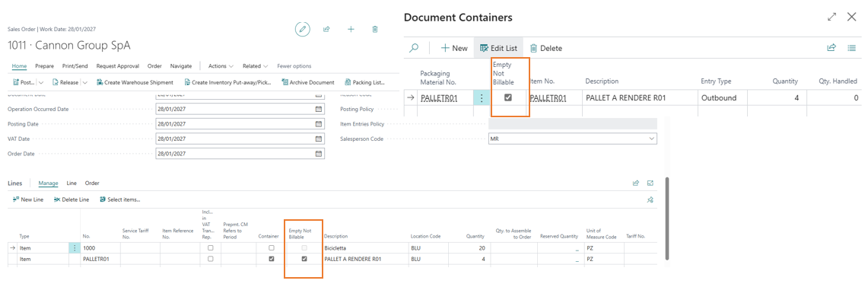Click Edit List in Document Containers

[x=498, y=48]
